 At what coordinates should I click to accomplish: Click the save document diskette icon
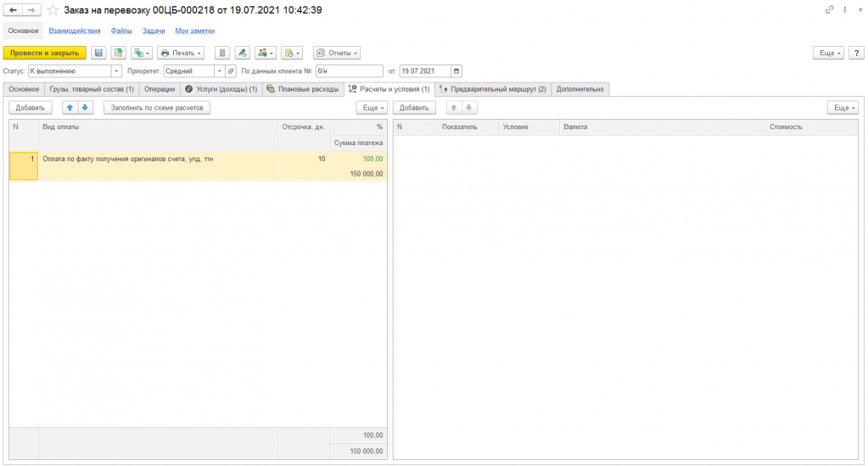[98, 53]
